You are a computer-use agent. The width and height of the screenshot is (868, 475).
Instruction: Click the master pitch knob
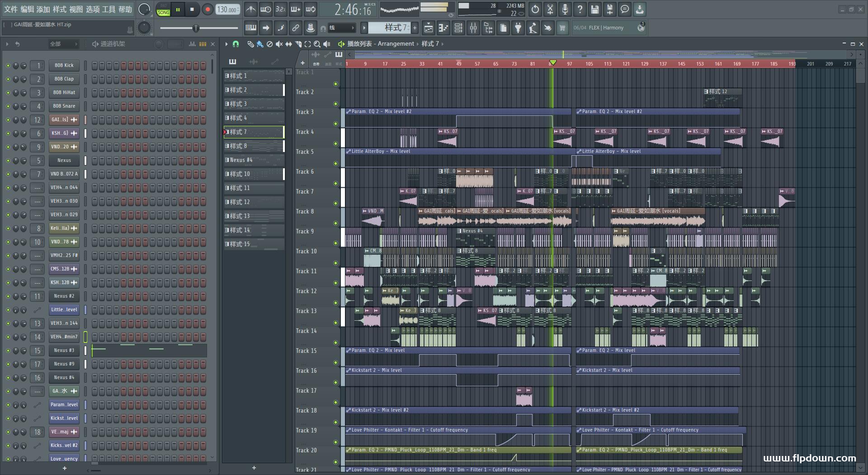(x=144, y=28)
